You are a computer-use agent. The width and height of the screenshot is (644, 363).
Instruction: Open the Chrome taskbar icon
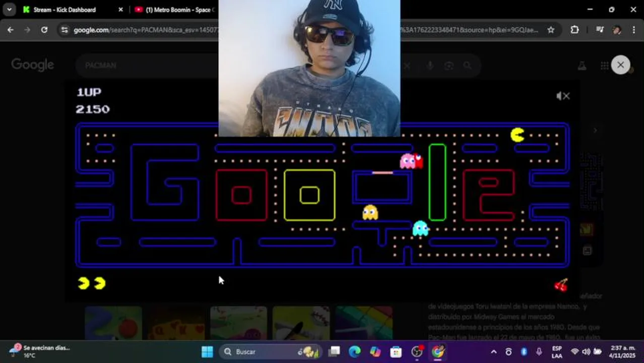click(437, 351)
